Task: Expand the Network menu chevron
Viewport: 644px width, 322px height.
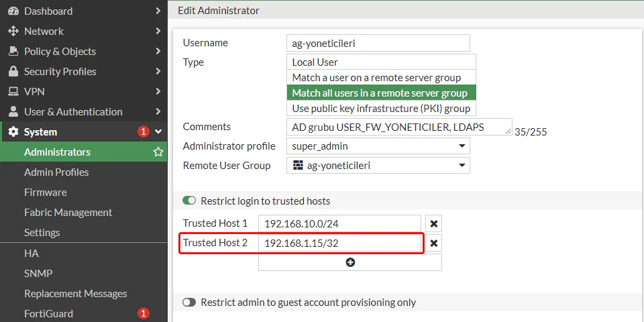Action: (x=158, y=32)
